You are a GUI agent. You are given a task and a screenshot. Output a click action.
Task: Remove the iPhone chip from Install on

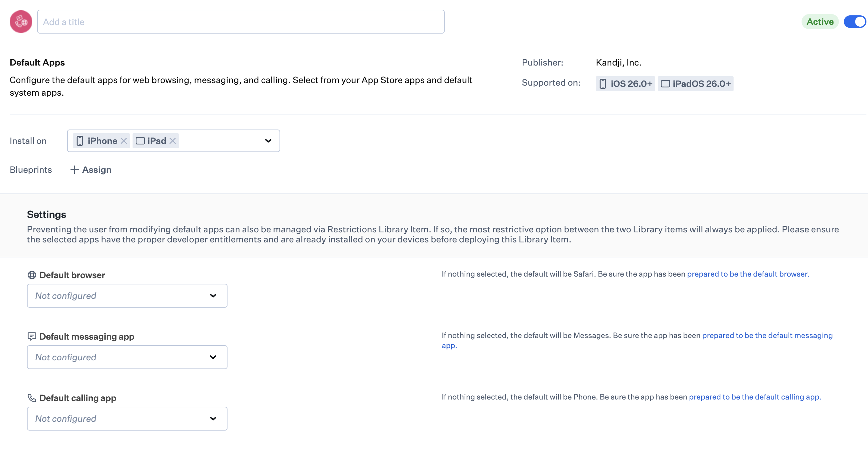[124, 141]
